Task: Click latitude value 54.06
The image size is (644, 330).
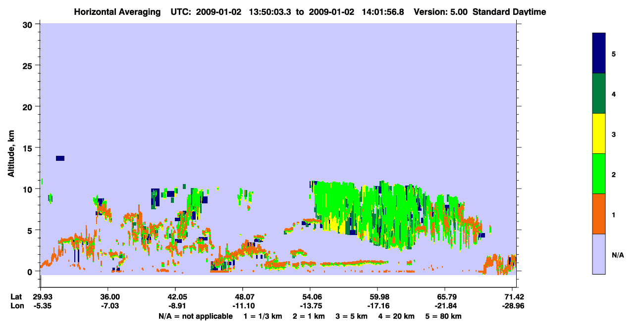Action: [310, 297]
